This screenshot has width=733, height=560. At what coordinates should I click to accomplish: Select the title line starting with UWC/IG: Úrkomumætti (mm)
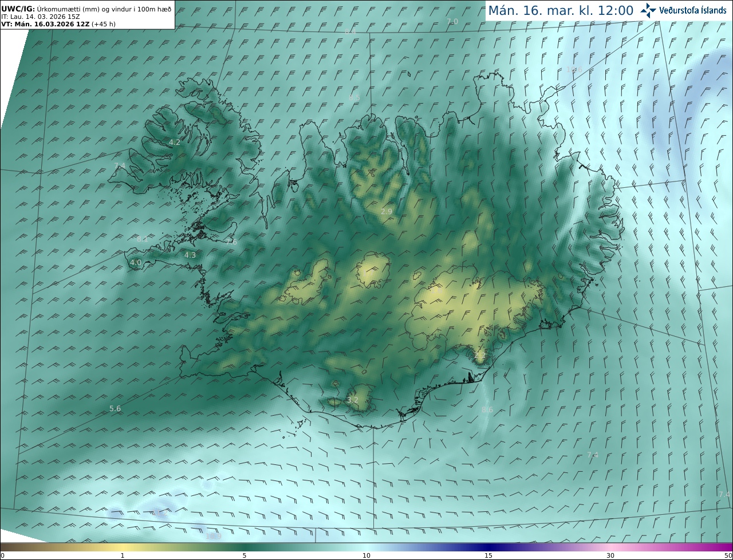(x=86, y=9)
